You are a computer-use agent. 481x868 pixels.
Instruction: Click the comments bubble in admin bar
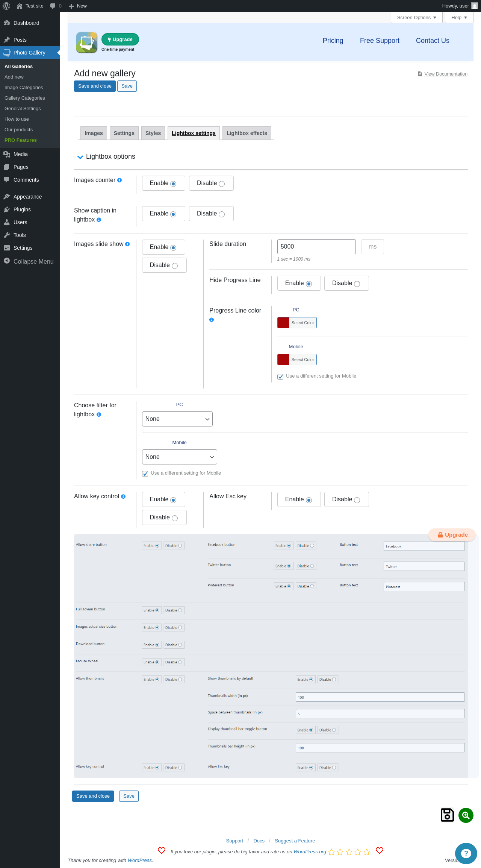coord(56,6)
